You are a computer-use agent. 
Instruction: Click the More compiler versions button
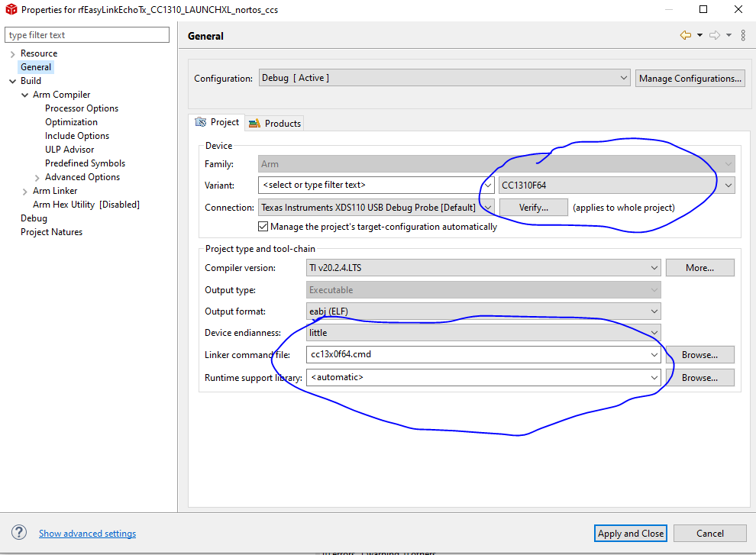click(699, 268)
